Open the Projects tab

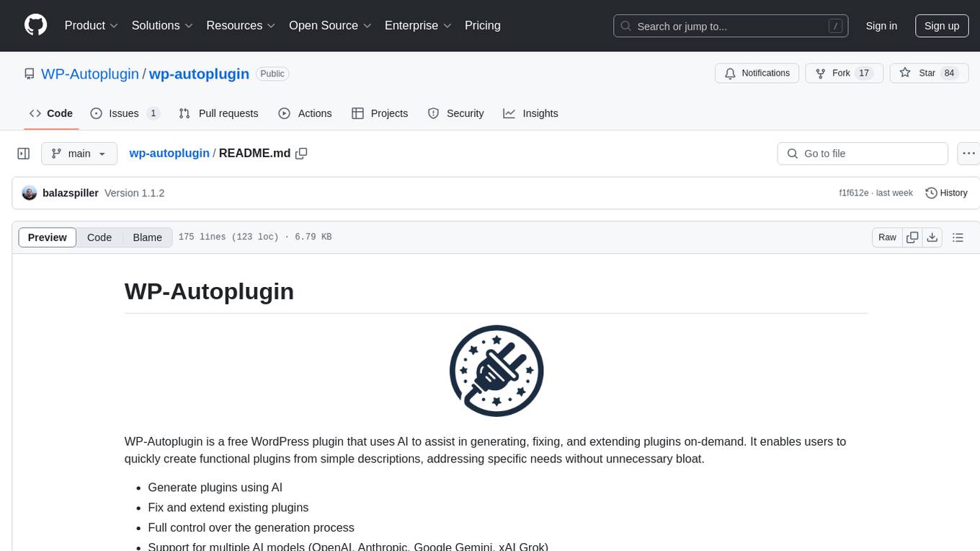pos(380,113)
